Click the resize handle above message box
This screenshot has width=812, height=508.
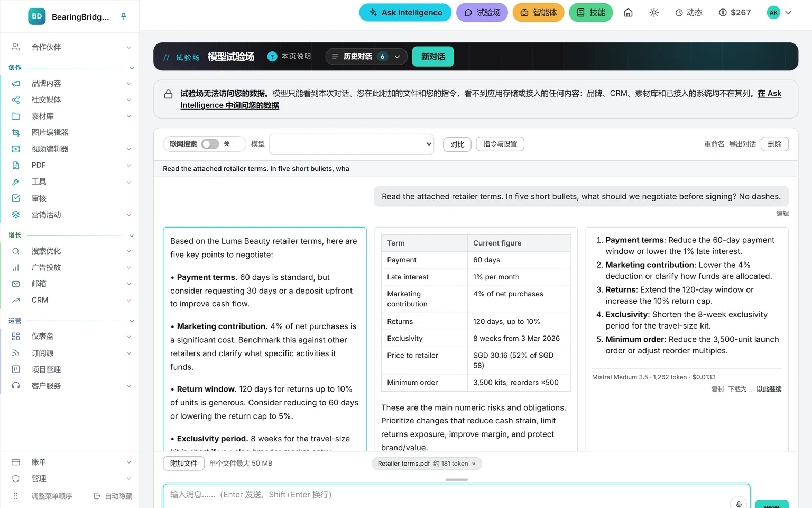457,479
